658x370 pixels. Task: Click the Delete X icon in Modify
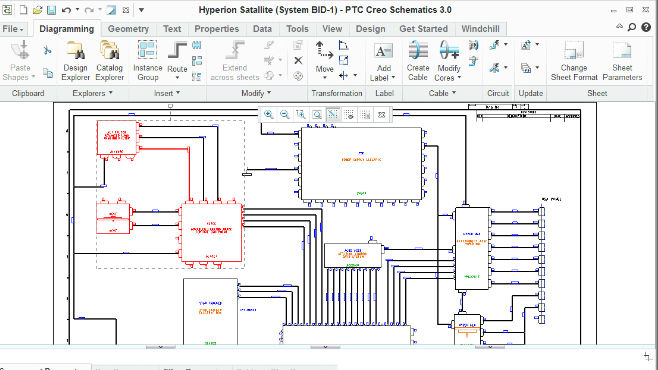[x=298, y=60]
